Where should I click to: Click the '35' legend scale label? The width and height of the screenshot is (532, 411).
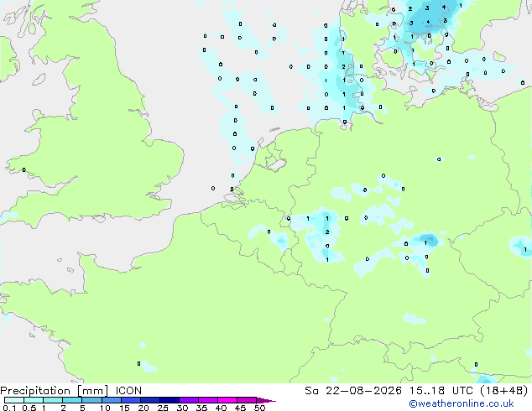pyautogui.click(x=201, y=408)
